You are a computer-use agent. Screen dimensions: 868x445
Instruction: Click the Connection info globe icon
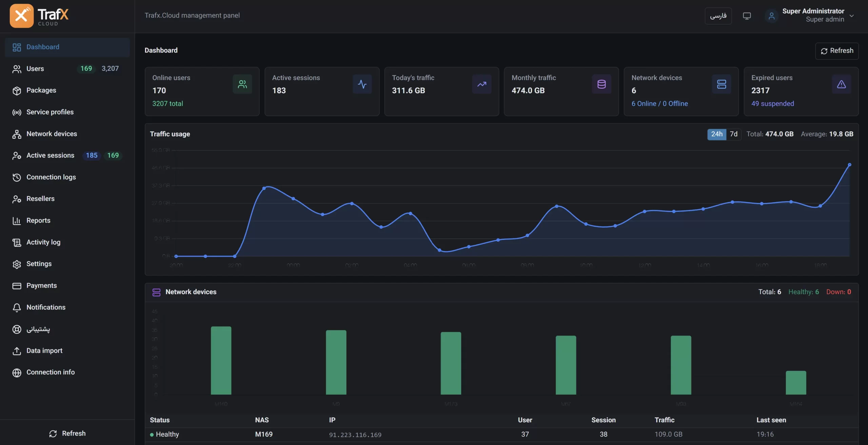pos(17,372)
